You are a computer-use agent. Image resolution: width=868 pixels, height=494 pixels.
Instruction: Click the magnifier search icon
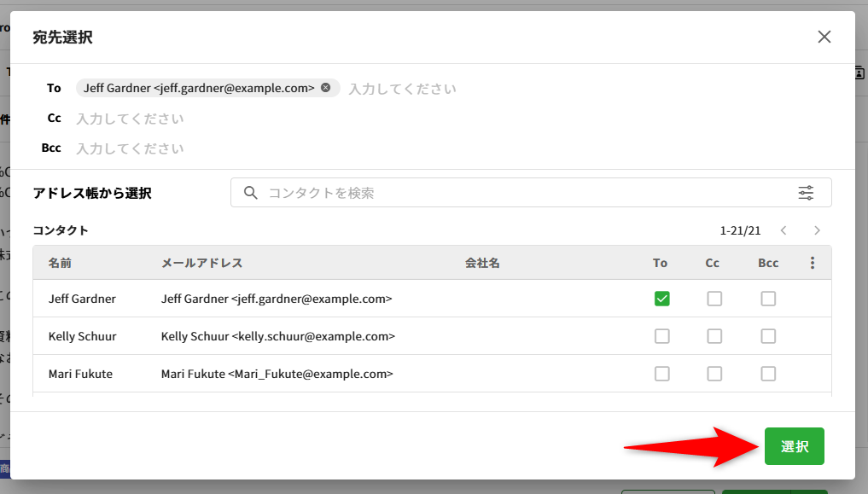tap(251, 193)
